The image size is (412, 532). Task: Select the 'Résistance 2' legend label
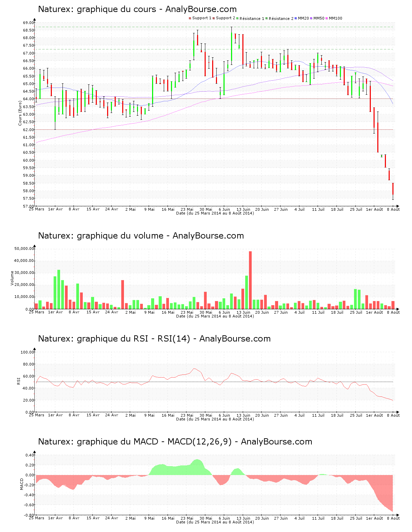(281, 19)
